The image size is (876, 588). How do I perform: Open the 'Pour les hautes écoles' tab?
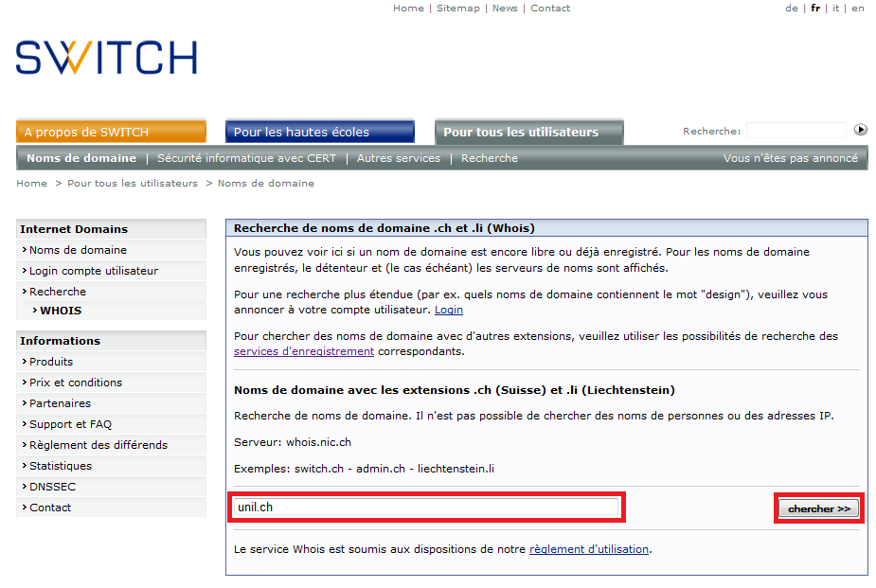320,132
